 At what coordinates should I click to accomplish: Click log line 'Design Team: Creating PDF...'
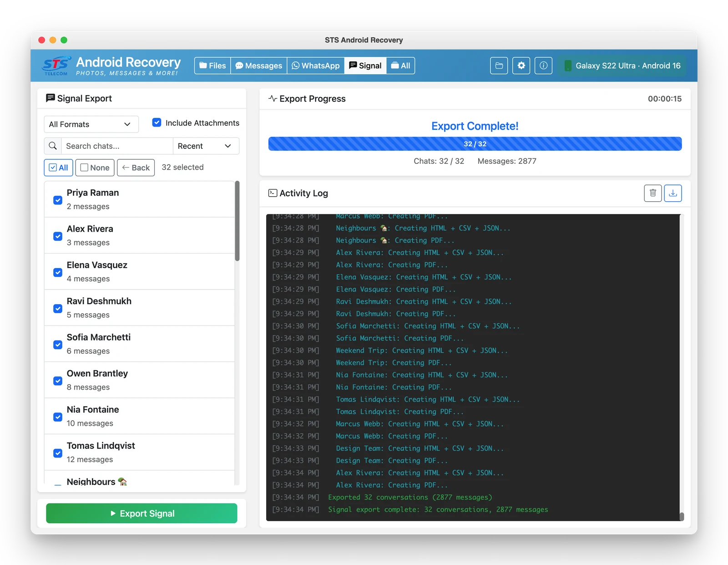pos(392,461)
